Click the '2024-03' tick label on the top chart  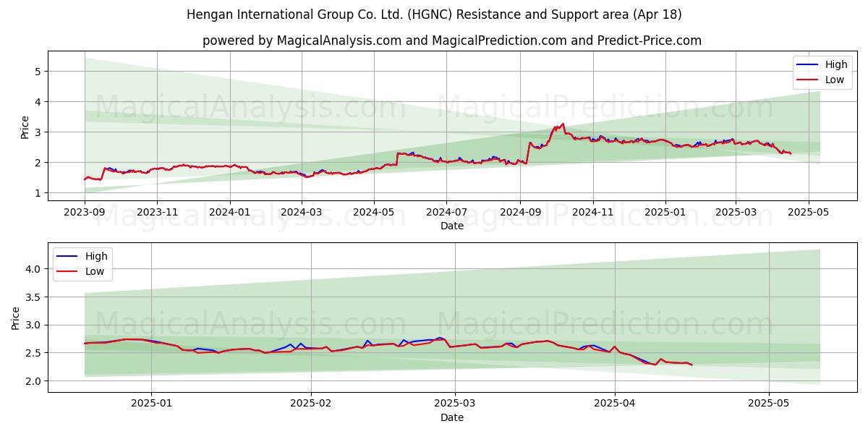click(302, 213)
